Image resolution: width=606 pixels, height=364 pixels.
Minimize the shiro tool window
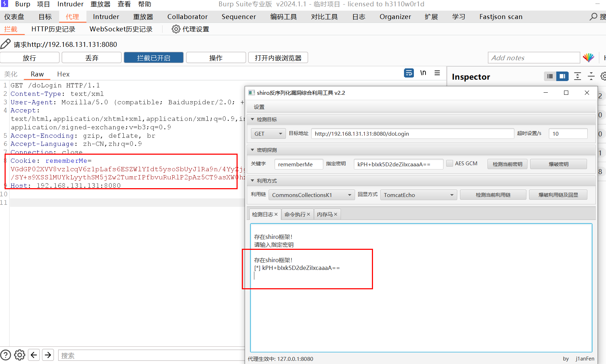tap(546, 93)
